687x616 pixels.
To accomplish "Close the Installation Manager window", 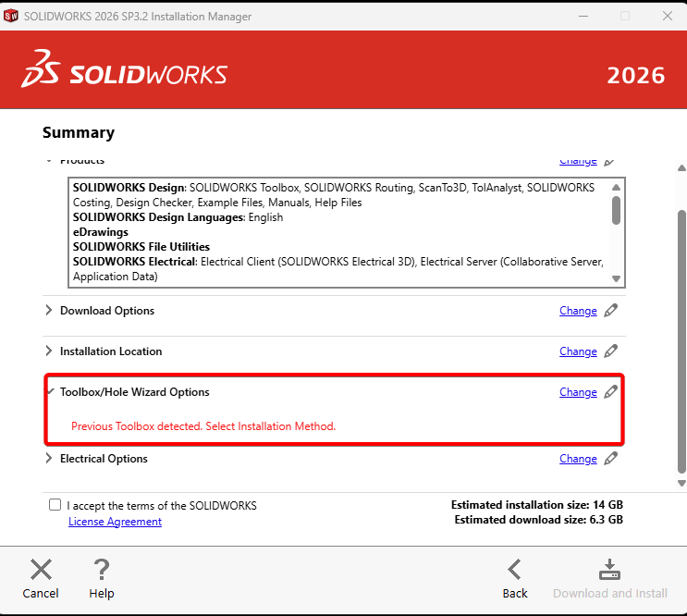I will click(x=668, y=17).
